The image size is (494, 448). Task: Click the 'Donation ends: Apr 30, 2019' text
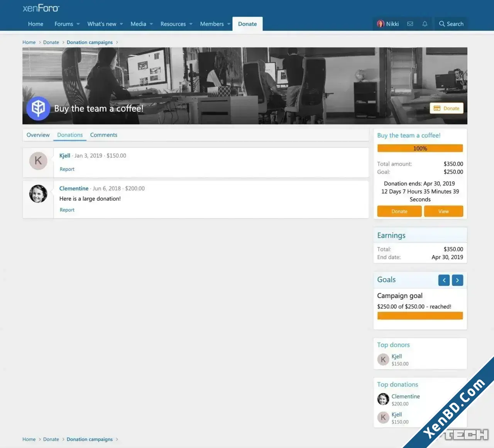pyautogui.click(x=420, y=184)
